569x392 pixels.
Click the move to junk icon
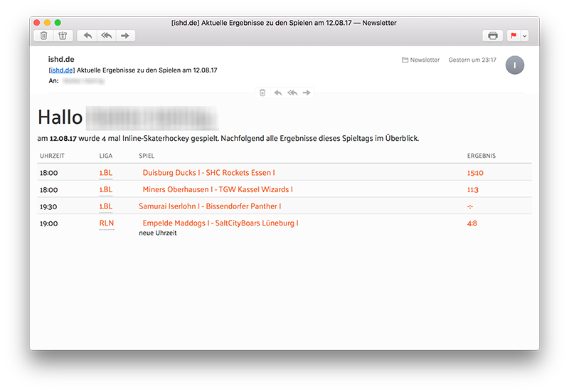click(63, 36)
